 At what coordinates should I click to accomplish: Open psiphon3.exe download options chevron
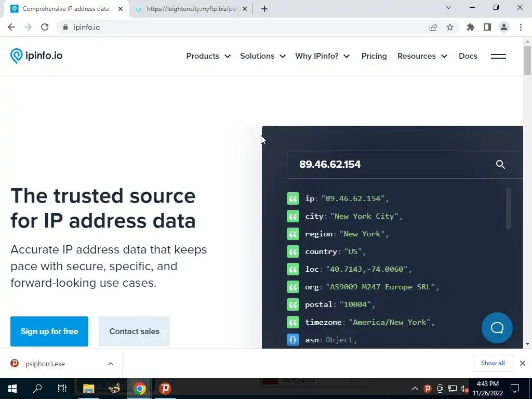tap(111, 364)
